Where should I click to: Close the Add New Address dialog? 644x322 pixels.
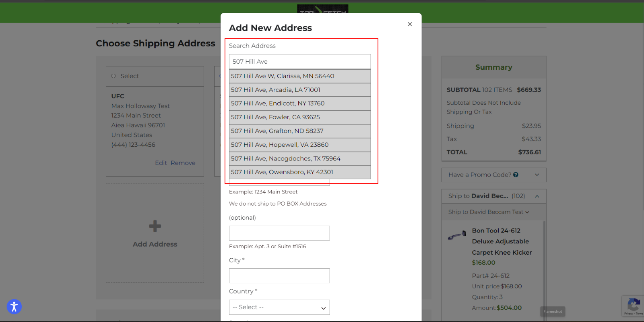click(410, 24)
